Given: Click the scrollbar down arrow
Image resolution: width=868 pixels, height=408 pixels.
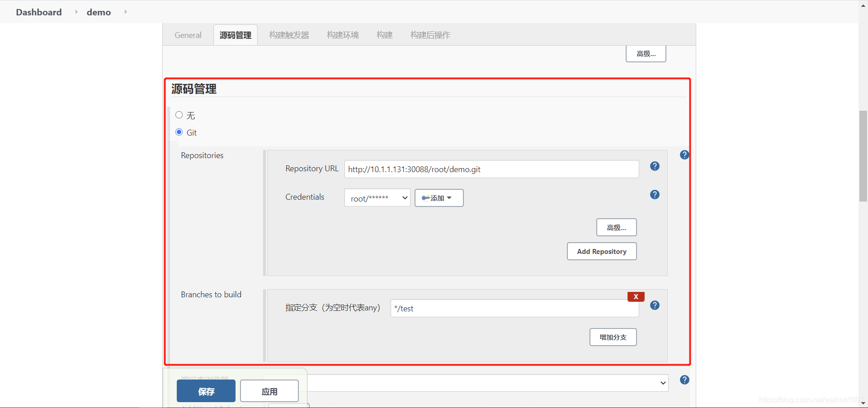Looking at the screenshot, I should pyautogui.click(x=863, y=403).
